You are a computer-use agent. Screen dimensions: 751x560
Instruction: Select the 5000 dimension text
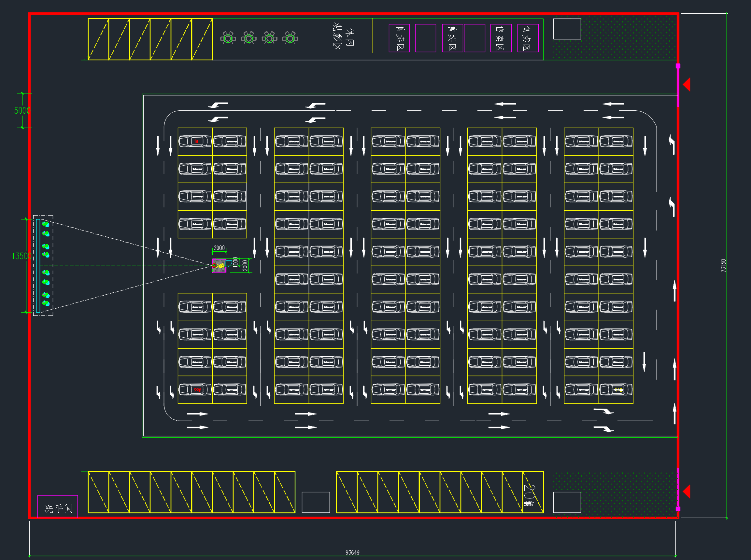click(x=22, y=110)
